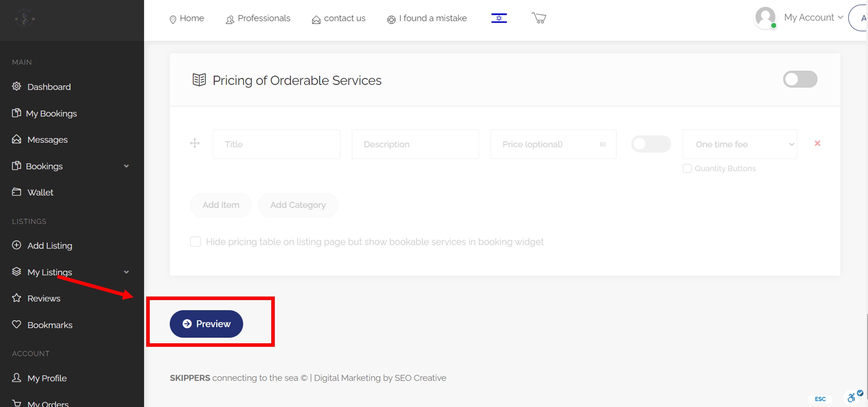Open the accessibility wheelchair widget

click(x=851, y=398)
